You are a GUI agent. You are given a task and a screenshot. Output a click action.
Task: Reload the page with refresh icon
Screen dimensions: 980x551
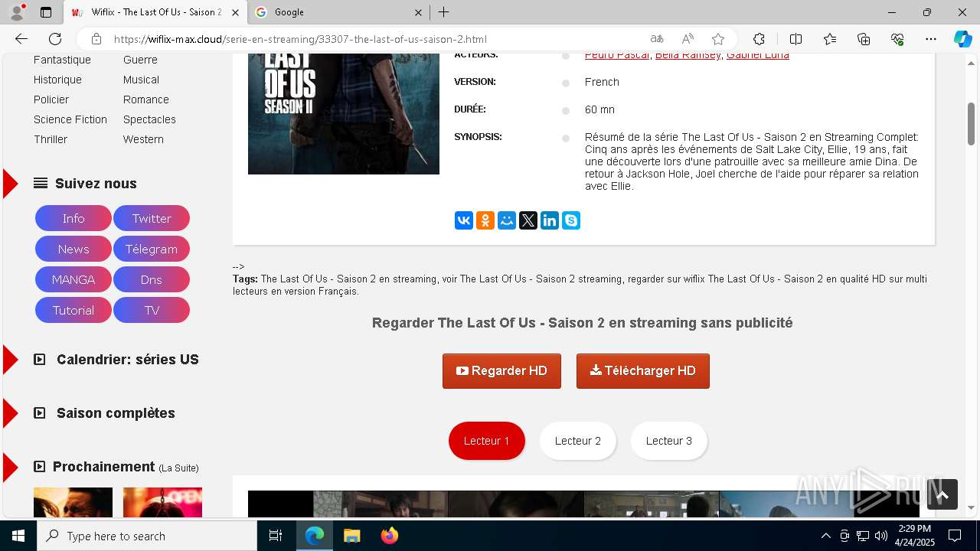point(55,39)
